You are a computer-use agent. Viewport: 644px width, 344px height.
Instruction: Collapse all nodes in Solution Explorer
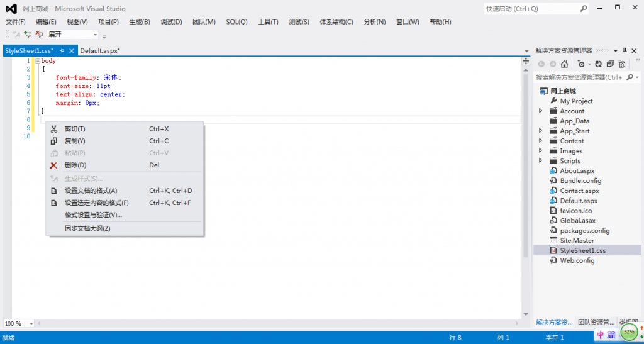coord(610,64)
